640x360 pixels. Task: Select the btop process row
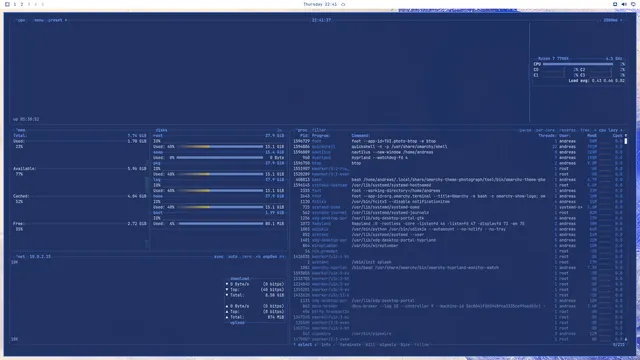coord(459,163)
